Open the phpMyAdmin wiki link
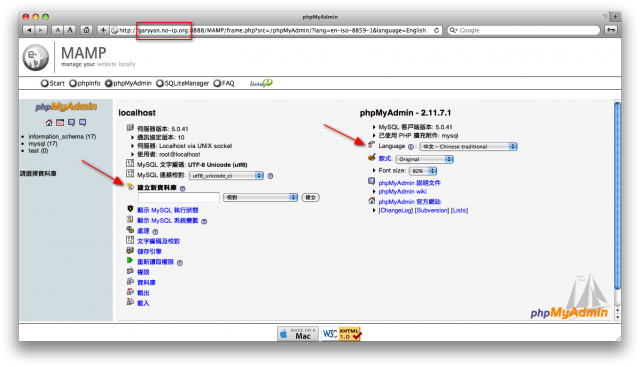 [402, 191]
